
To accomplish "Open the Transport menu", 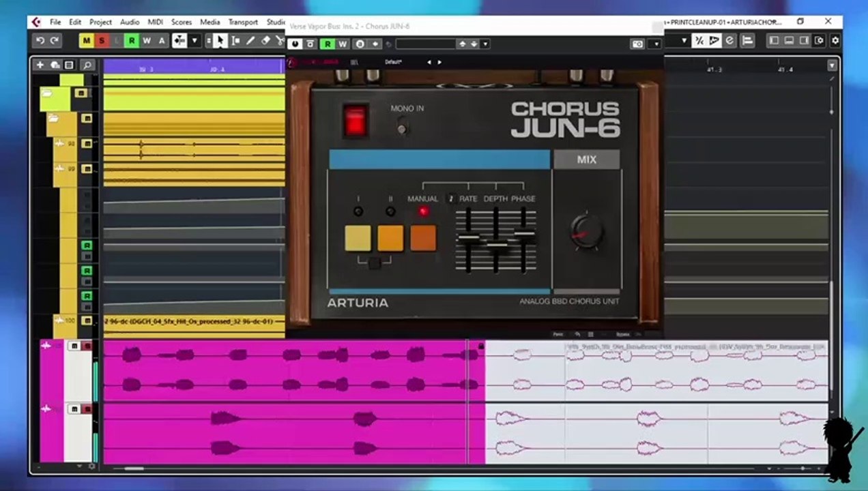I will tap(243, 22).
